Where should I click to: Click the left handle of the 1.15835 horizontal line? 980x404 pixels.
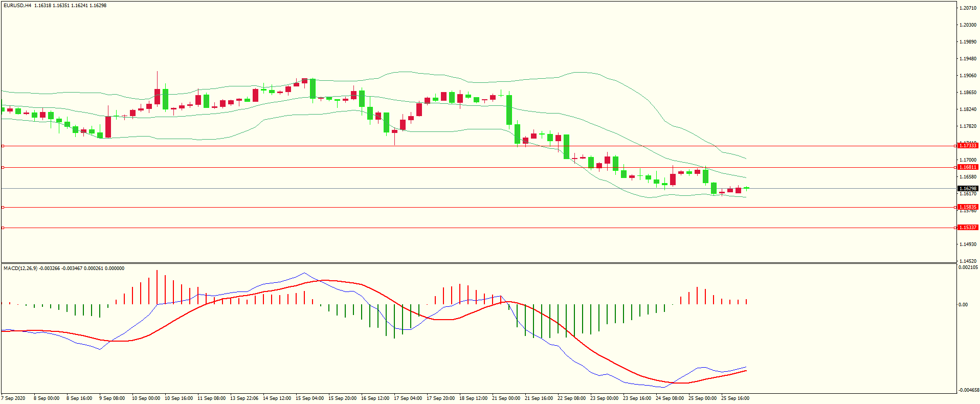click(x=3, y=207)
